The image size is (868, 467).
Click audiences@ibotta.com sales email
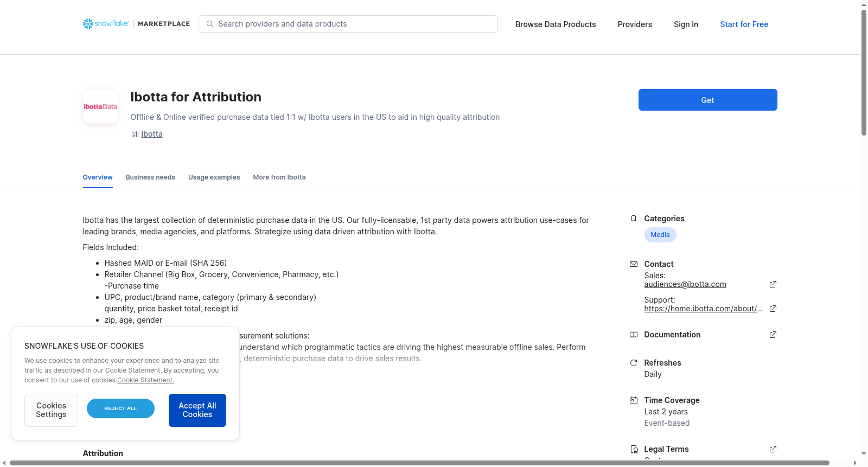point(685,284)
